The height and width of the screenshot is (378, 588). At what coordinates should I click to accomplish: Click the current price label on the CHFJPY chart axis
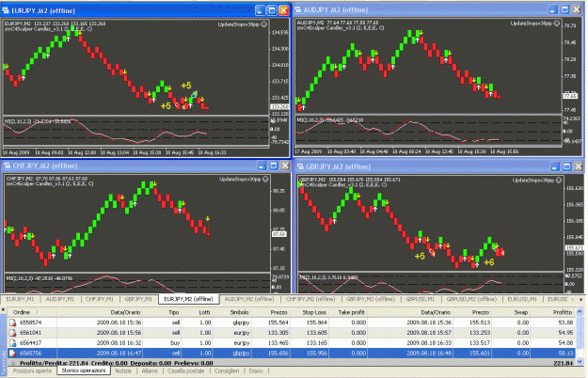[278, 234]
